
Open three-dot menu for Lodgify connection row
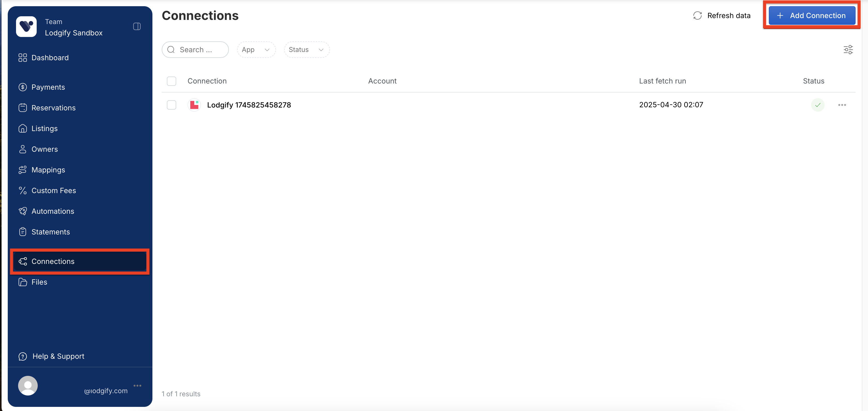[x=842, y=105]
